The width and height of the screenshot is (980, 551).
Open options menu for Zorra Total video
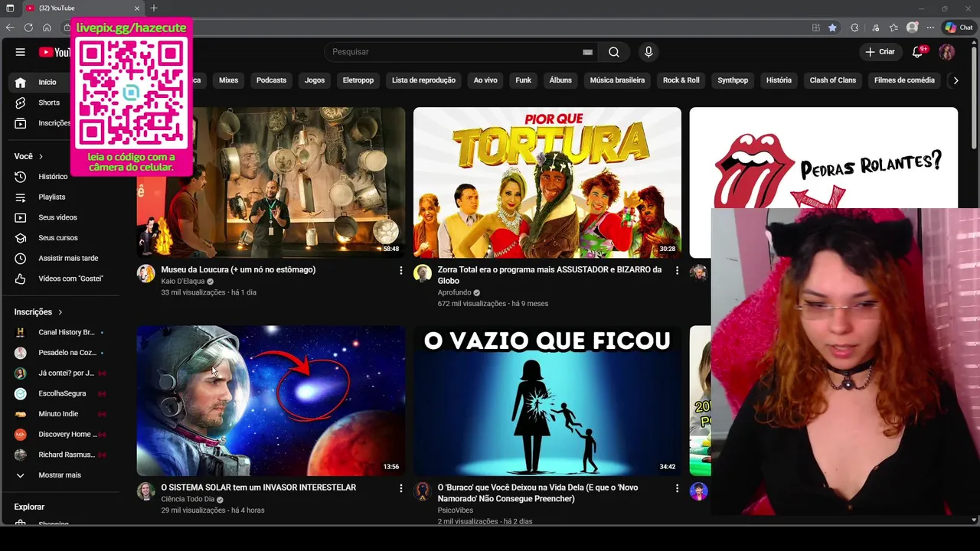pos(677,270)
